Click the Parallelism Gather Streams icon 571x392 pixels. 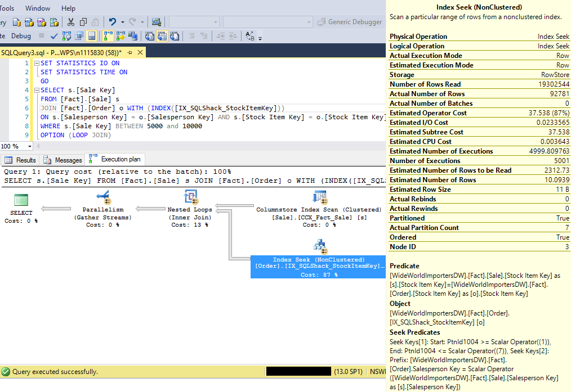point(103,197)
